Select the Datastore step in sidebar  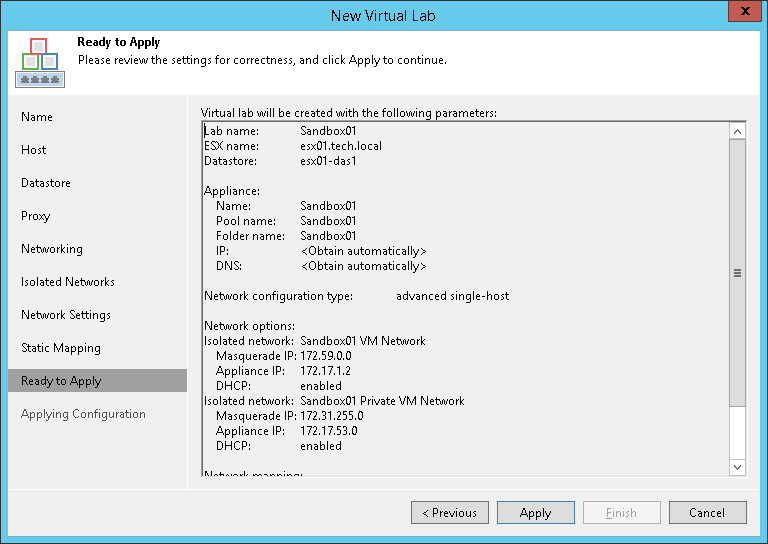pos(46,183)
